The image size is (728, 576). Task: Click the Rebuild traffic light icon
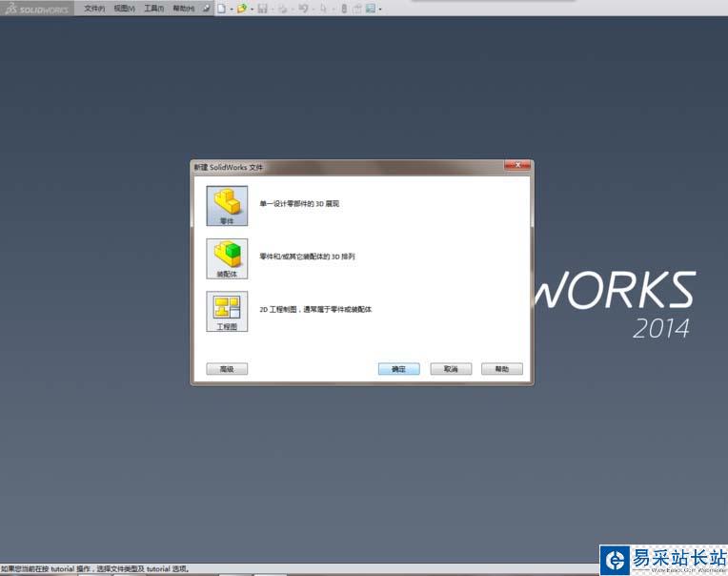[x=344, y=9]
